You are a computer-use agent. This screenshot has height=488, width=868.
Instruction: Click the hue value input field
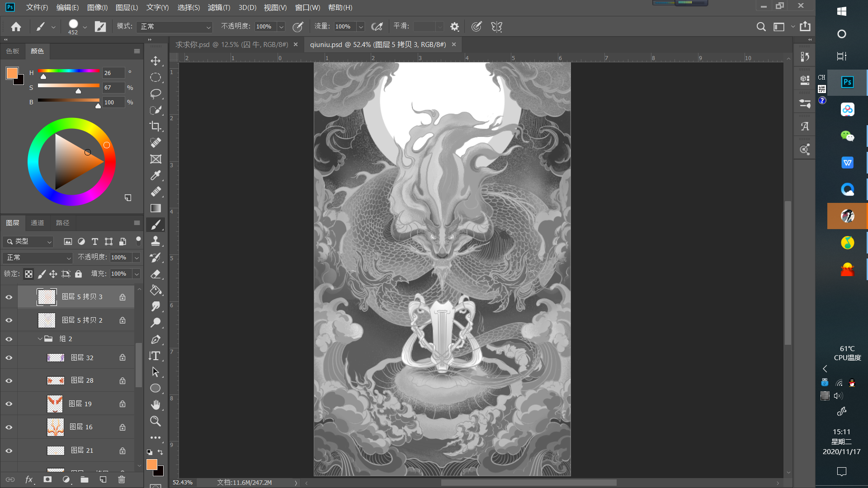tap(113, 73)
